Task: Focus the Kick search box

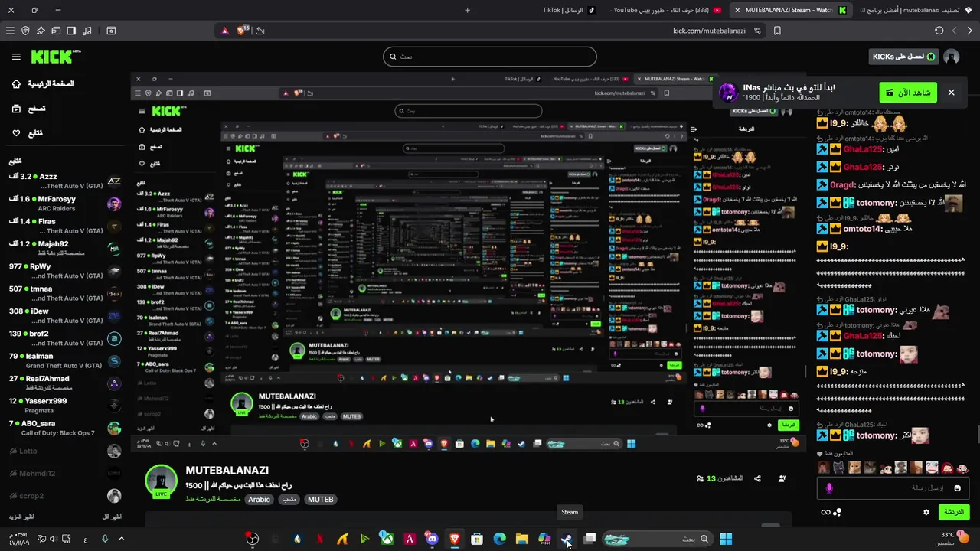Action: (490, 57)
